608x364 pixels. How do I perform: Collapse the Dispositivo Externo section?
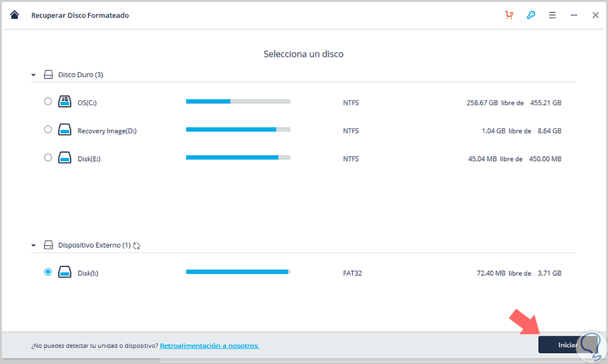click(33, 246)
